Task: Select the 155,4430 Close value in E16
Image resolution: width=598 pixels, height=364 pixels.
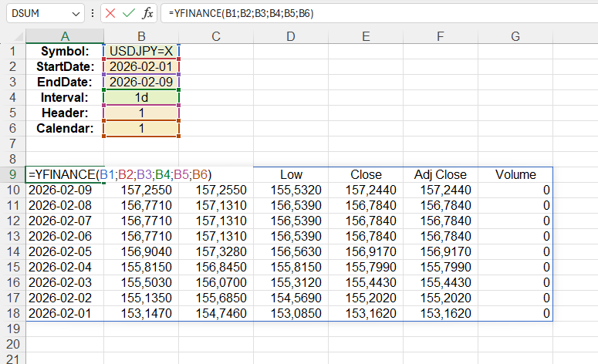Action: click(x=366, y=282)
